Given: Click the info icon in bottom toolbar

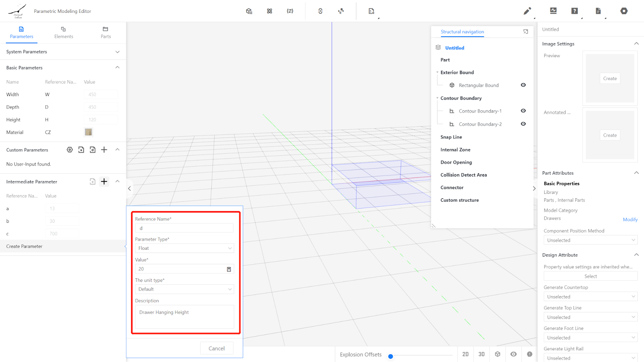Looking at the screenshot, I should coord(530,354).
